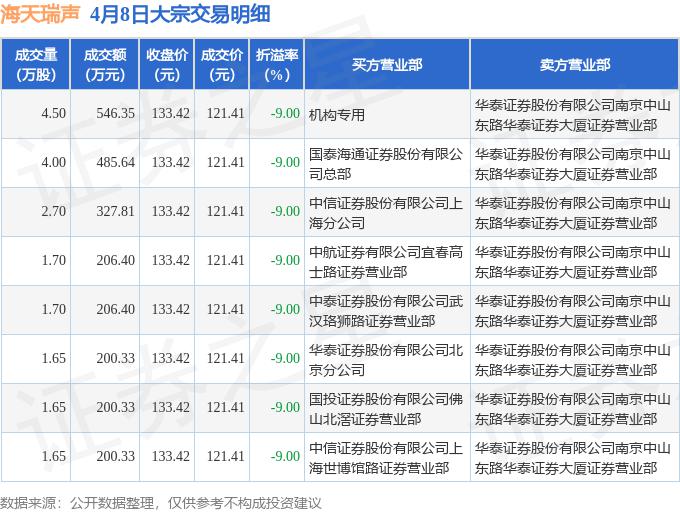Click 133.42 in the 世博馆路 row

click(170, 457)
